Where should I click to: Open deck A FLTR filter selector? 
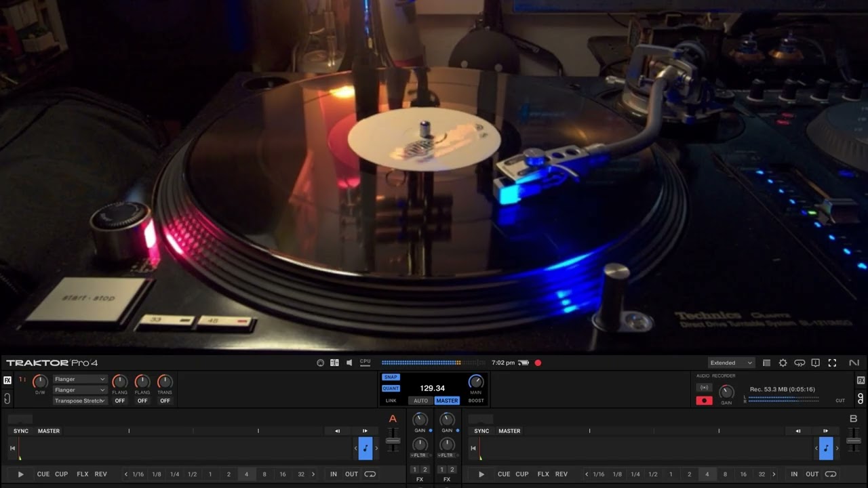pos(420,455)
